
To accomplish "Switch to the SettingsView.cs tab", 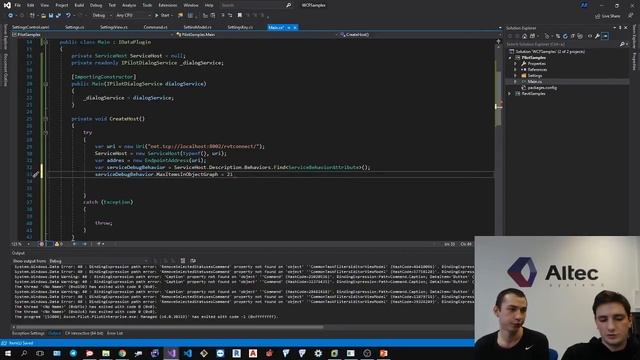I will (114, 27).
